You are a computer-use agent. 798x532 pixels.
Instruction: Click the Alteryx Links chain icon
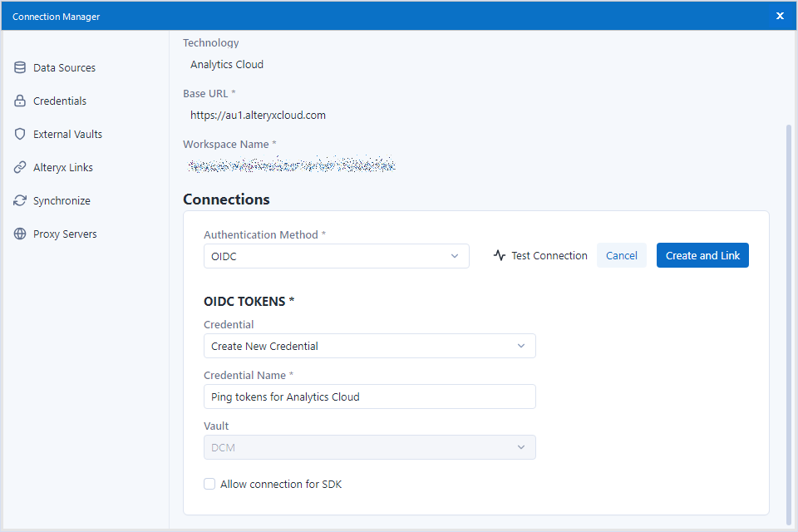tap(20, 167)
